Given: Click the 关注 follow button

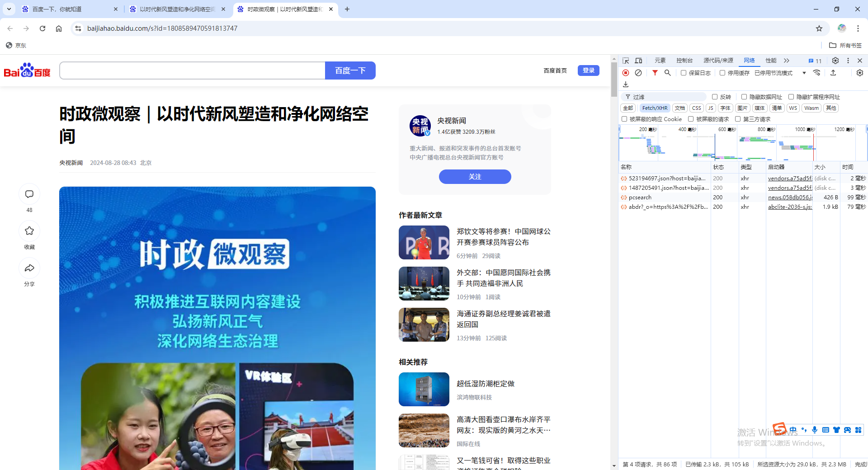Looking at the screenshot, I should coord(475,177).
